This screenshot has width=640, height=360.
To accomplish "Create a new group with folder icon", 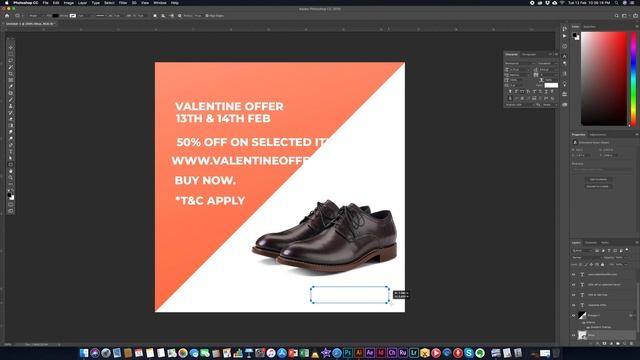I will (x=618, y=343).
